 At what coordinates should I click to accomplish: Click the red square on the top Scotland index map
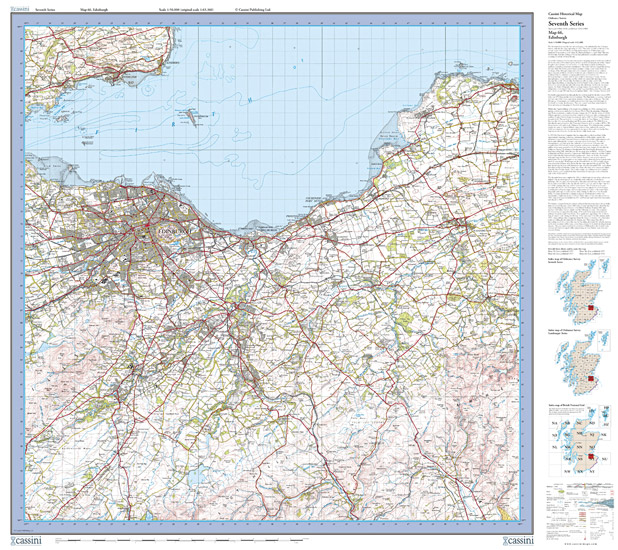click(x=588, y=307)
